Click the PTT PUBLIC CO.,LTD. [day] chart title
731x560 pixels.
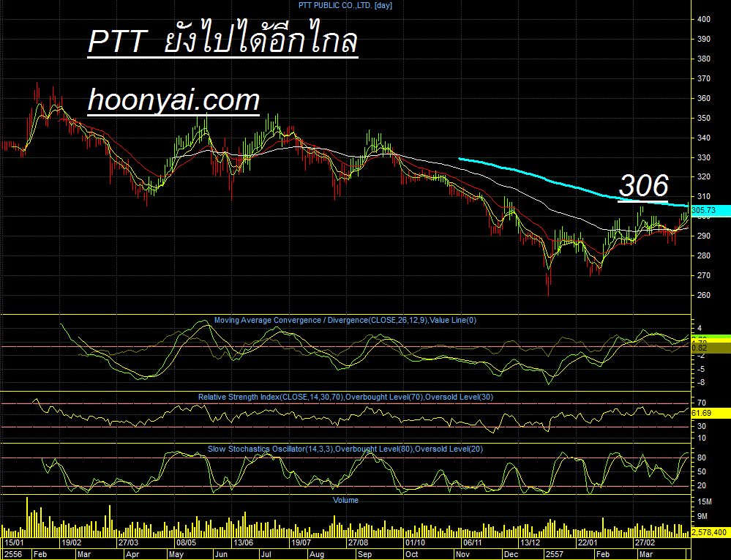pos(345,6)
